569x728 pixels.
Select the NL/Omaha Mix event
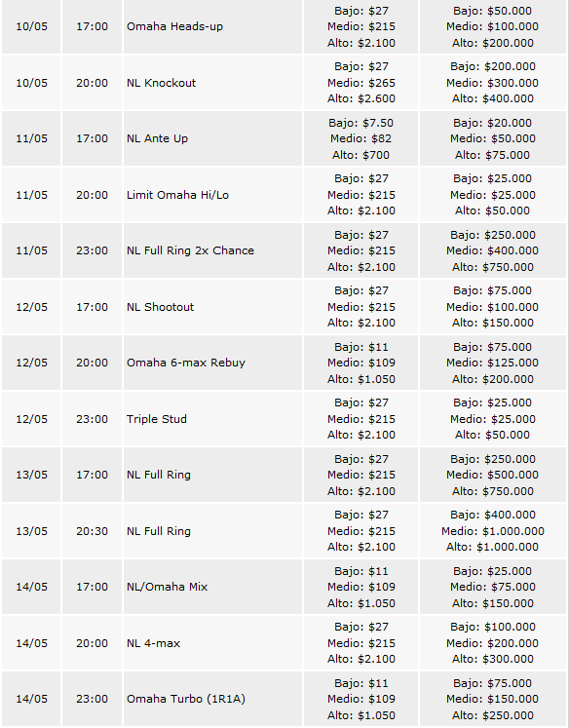pyautogui.click(x=167, y=587)
